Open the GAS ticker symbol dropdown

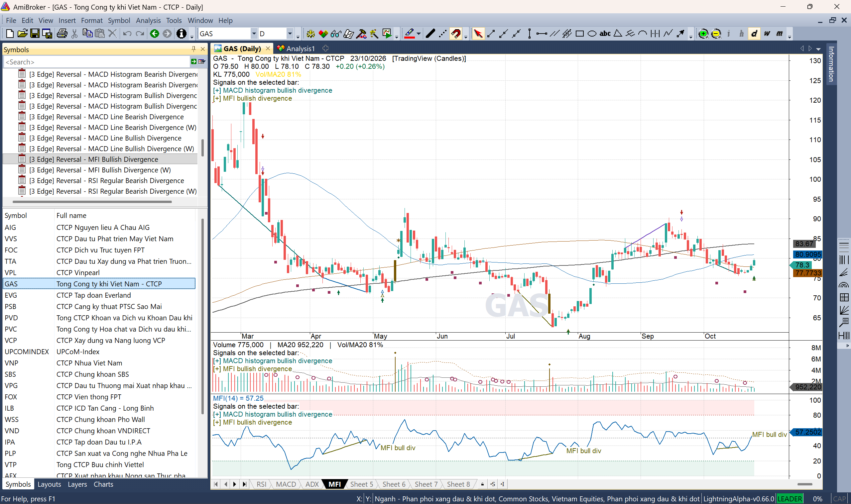pyautogui.click(x=254, y=34)
